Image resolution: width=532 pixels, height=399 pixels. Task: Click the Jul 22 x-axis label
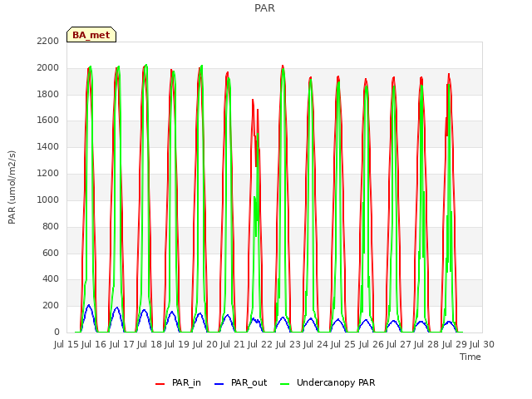click(x=260, y=344)
